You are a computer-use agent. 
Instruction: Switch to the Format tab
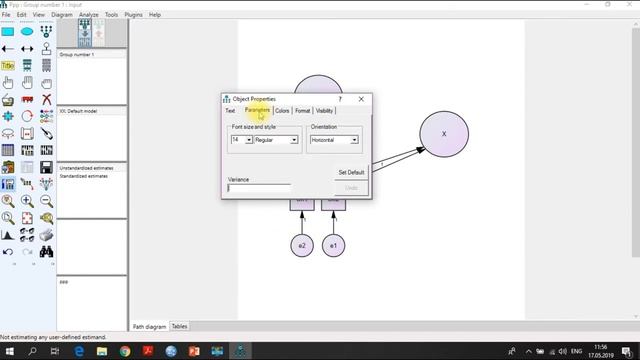click(302, 111)
